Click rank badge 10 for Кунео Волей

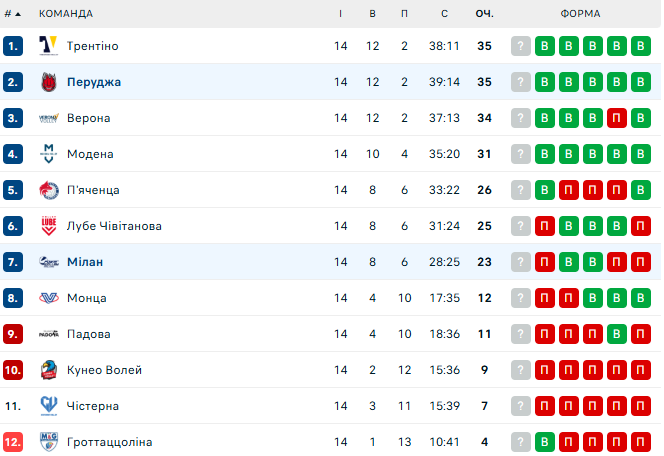(x=13, y=370)
